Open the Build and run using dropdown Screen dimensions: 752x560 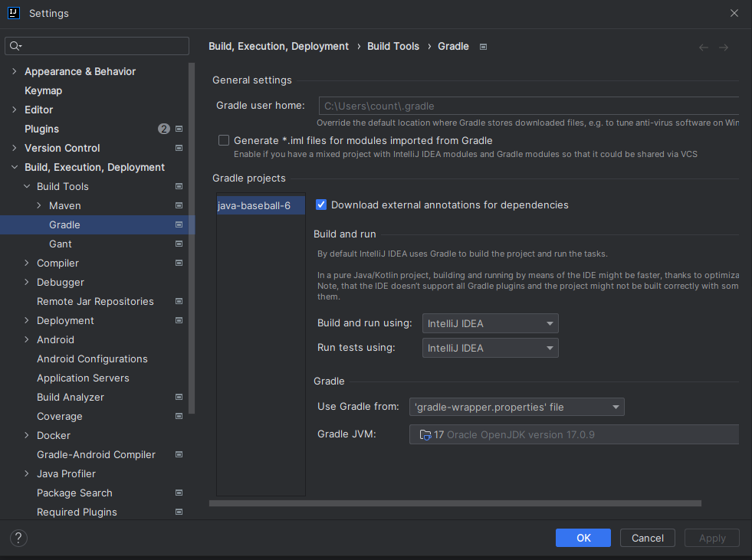pyautogui.click(x=490, y=323)
